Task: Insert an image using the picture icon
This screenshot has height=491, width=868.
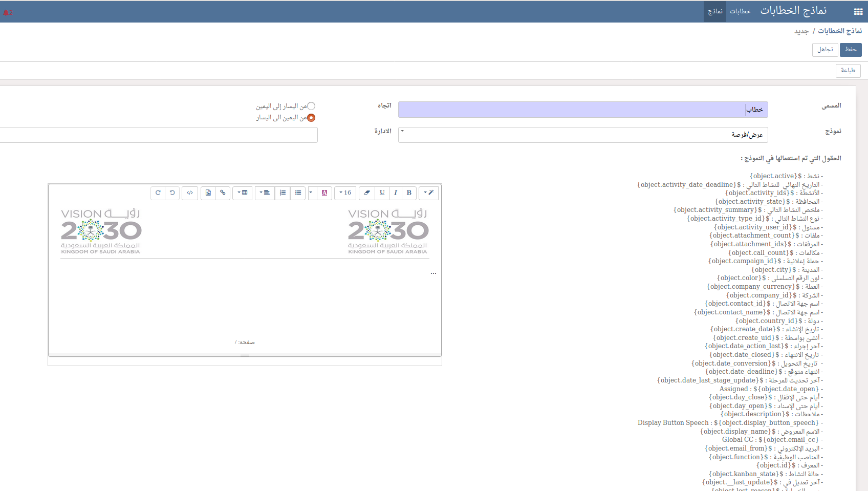Action: point(208,193)
